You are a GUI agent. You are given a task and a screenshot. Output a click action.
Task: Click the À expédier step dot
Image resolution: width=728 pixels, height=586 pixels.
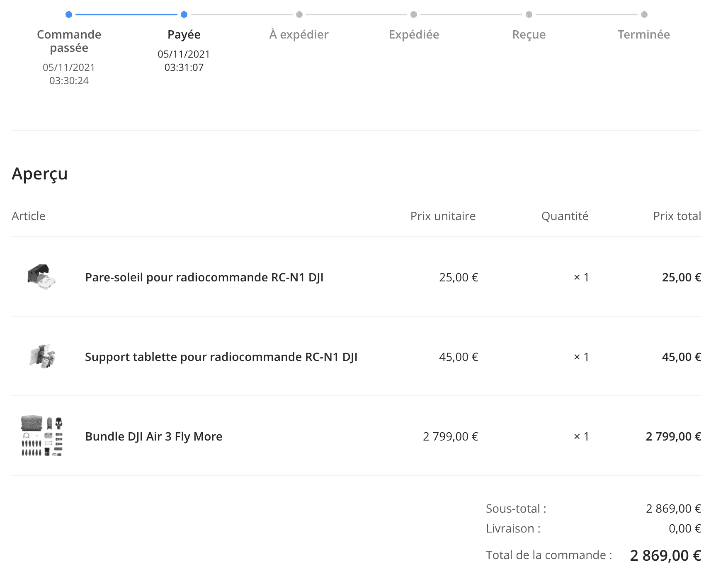pyautogui.click(x=299, y=15)
